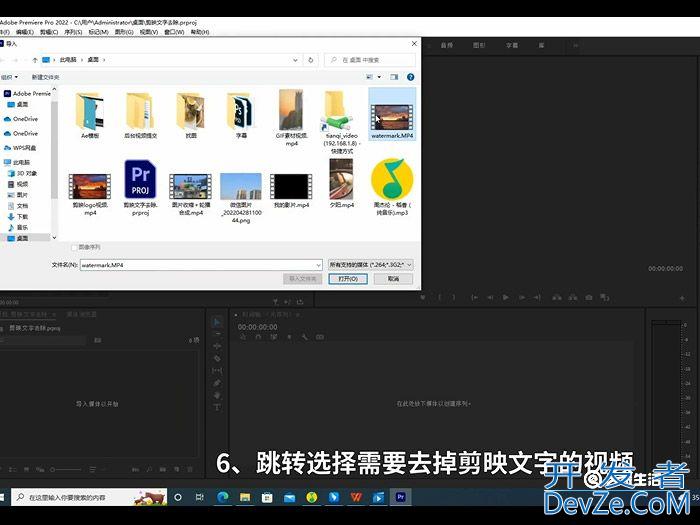Viewport: 700px width, 525px height.
Task: Select WPS网盘 in the sidebar
Action: click(x=20, y=148)
